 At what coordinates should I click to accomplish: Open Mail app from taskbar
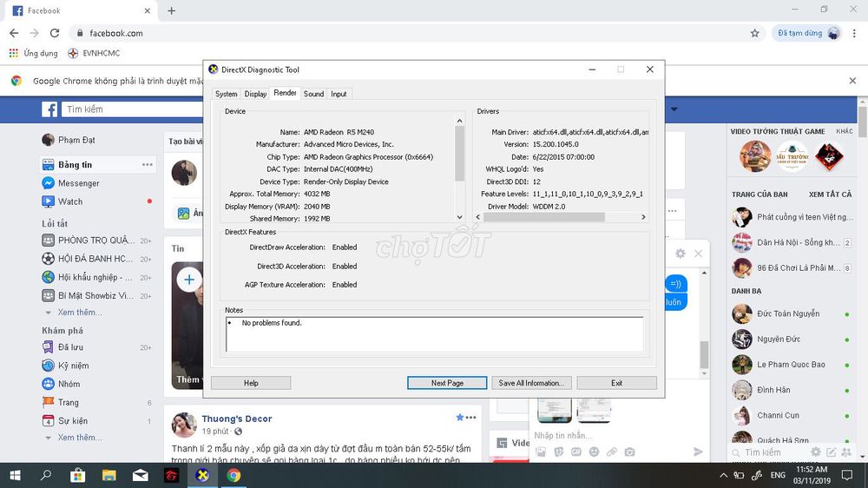point(140,475)
